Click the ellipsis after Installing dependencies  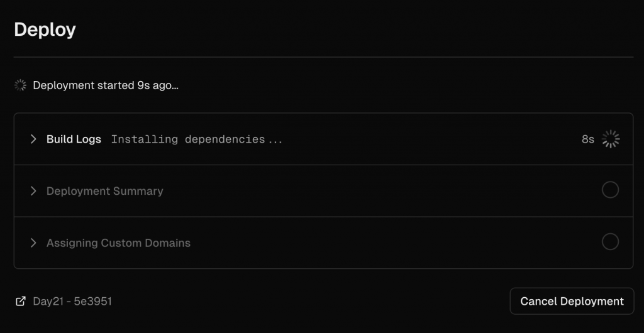275,141
